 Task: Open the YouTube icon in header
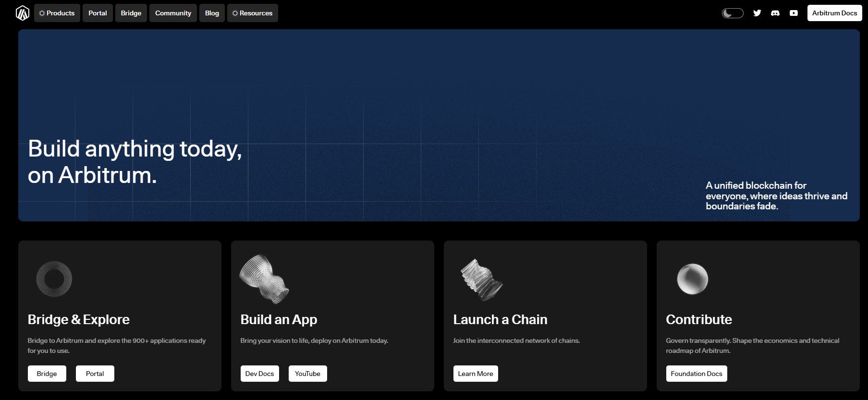[x=794, y=13]
